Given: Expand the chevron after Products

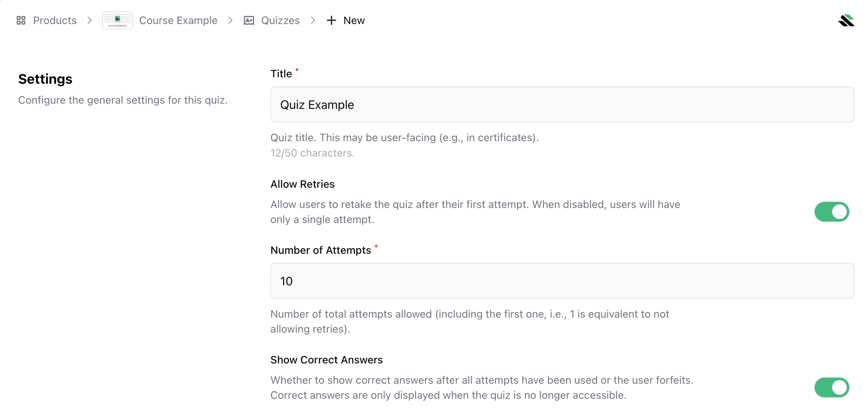Looking at the screenshot, I should click(89, 21).
